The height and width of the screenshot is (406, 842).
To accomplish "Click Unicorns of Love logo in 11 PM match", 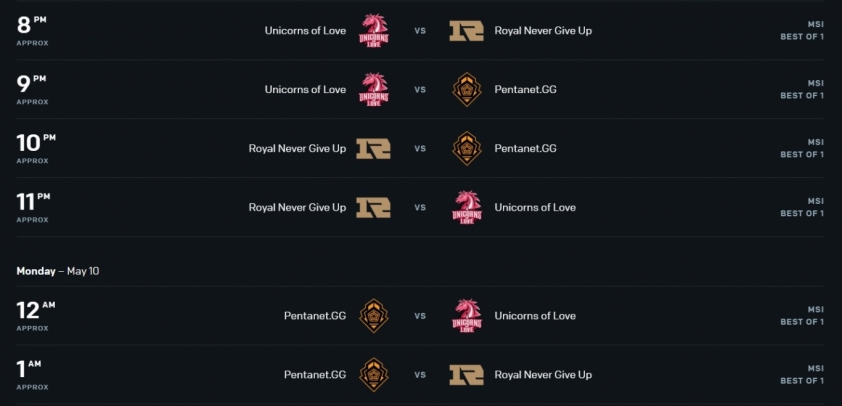I will click(466, 207).
